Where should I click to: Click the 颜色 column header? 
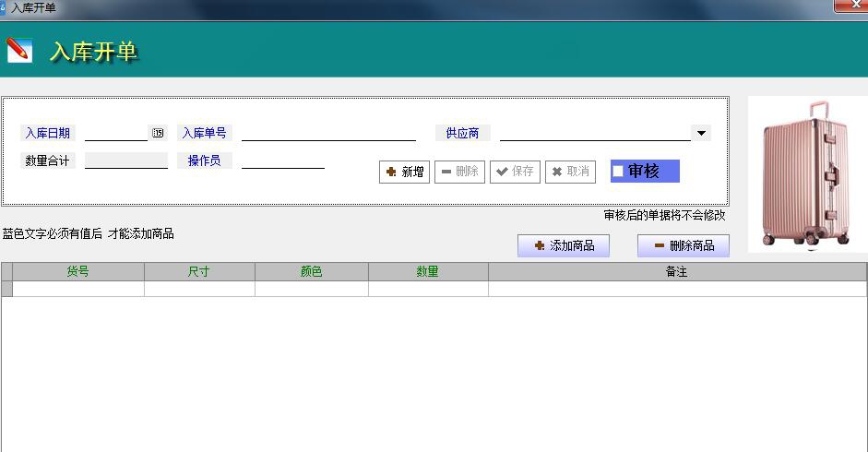312,271
